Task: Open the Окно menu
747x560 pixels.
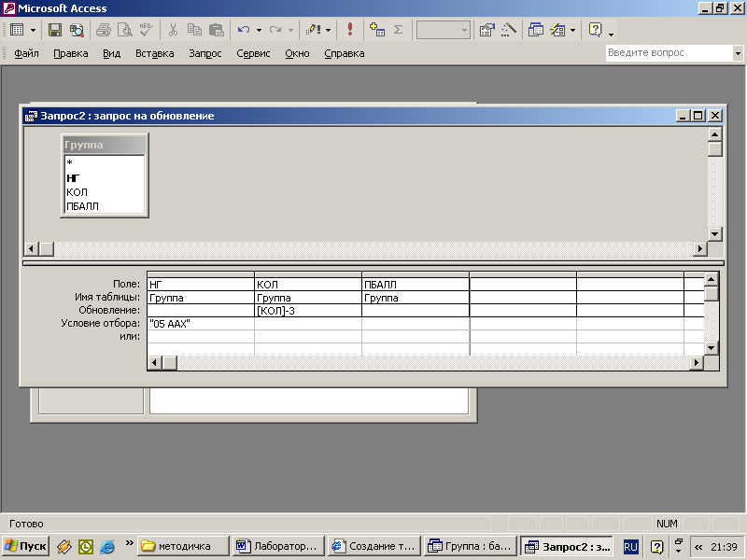Action: tap(297, 53)
